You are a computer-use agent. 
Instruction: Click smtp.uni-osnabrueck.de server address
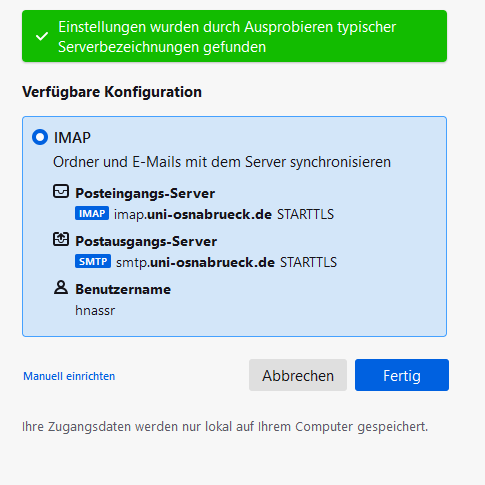coord(195,262)
